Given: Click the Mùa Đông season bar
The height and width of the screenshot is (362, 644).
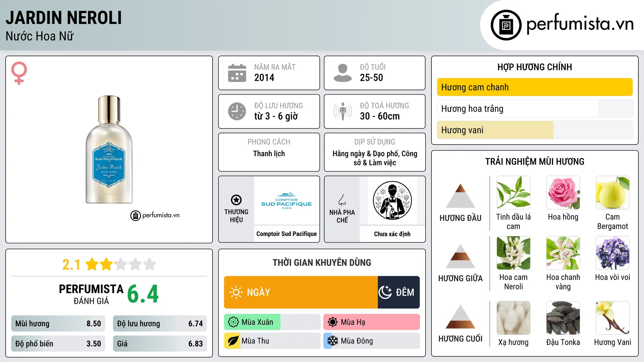Looking at the screenshot, I should 372,341.
